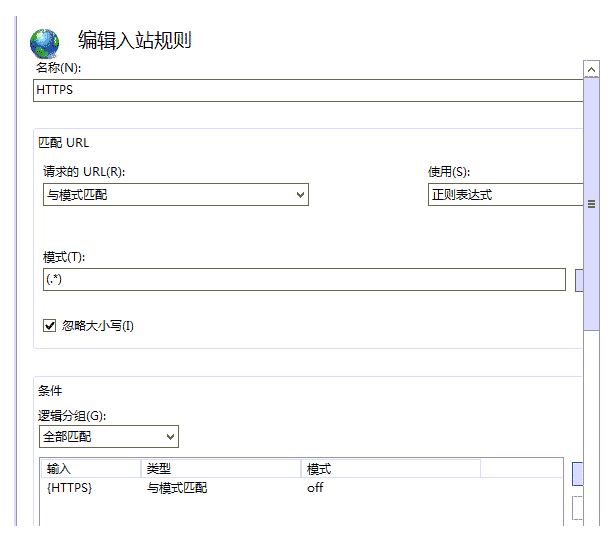Click the vertical scrollbar thumb grip
Screen dimensions: 613x550
[591, 204]
